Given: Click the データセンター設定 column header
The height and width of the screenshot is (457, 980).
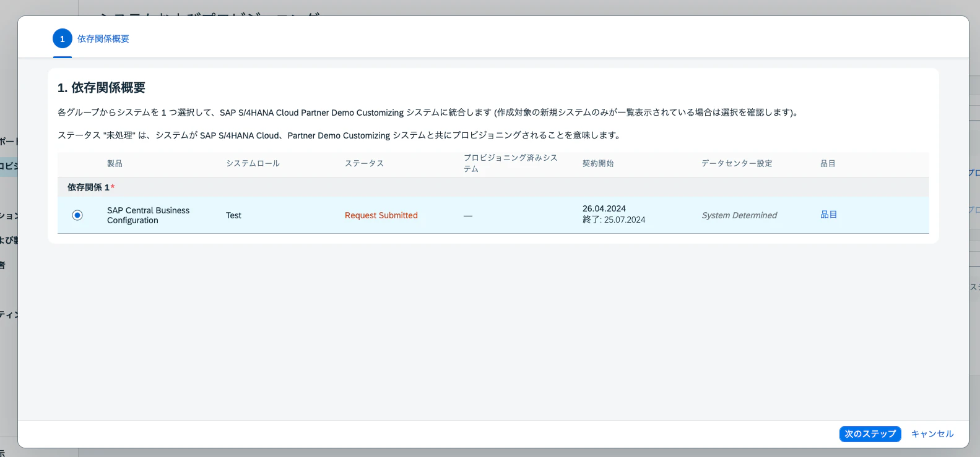Looking at the screenshot, I should point(737,163).
